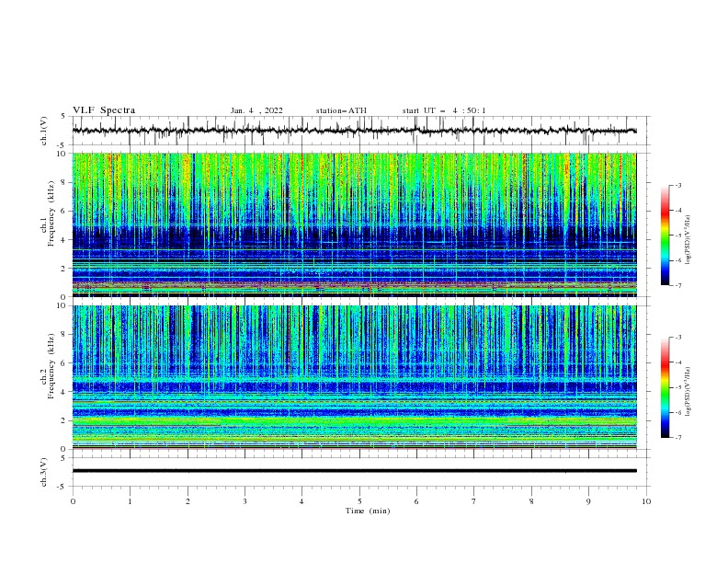
Task: Click time axis tick label "5"
Action: coord(359,501)
